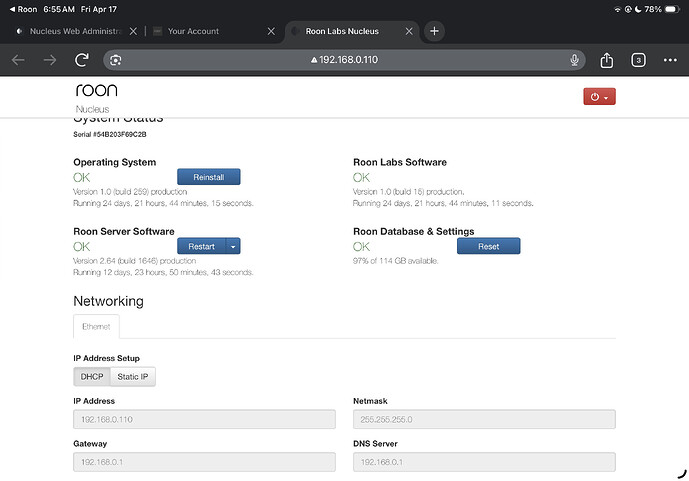Close the Your Account tab
The height and width of the screenshot is (481, 689).
pos(271,31)
